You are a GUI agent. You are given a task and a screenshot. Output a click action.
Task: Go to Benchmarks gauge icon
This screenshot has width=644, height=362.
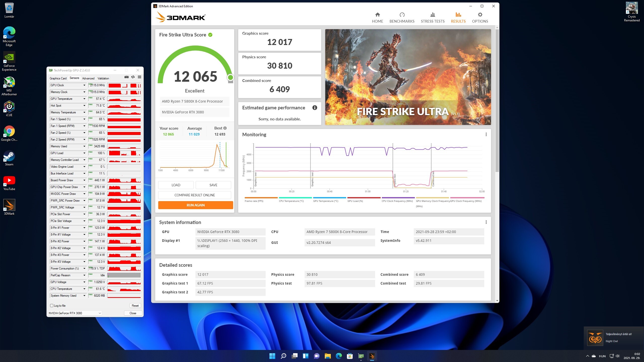pos(402,15)
